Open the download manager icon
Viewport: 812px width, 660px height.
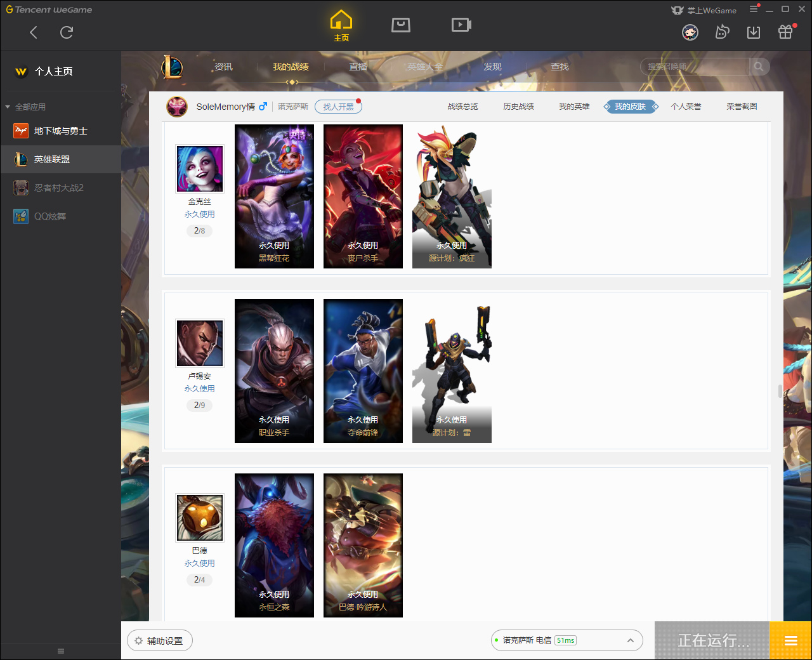pyautogui.click(x=754, y=32)
